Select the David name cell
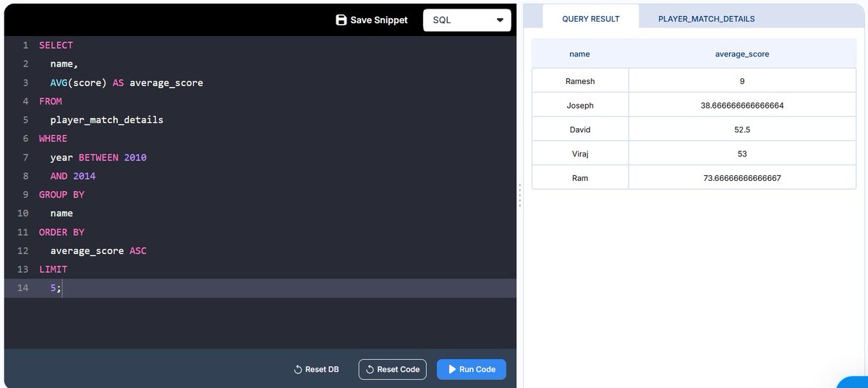 click(580, 130)
